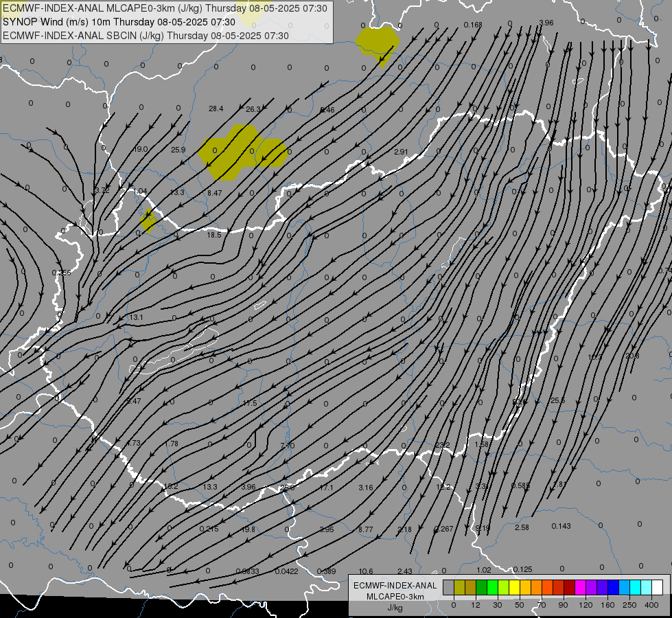The image size is (672, 618).
Task: Choose the magenta legend swatch
Action: pyautogui.click(x=580, y=587)
